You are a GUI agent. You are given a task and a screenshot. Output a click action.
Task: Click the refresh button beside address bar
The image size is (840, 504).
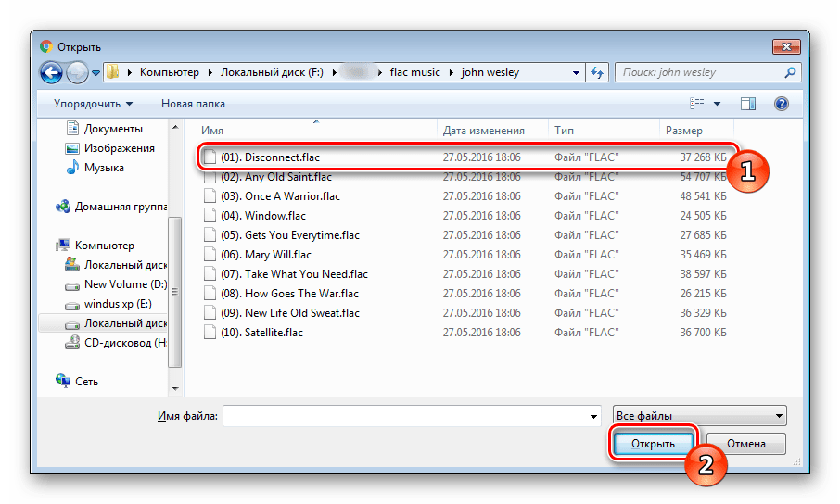597,72
